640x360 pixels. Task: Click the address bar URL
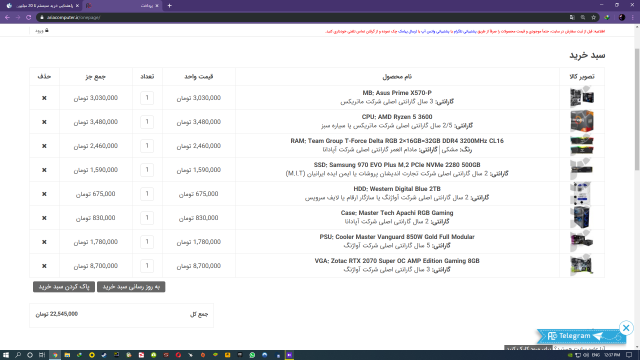point(73,18)
